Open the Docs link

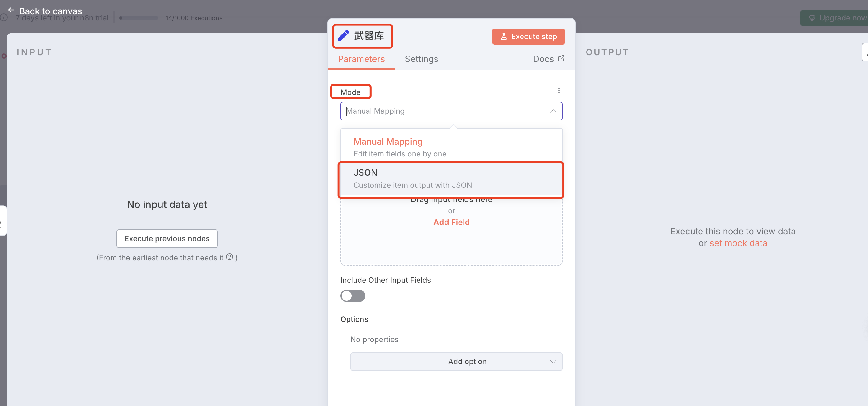(x=549, y=59)
